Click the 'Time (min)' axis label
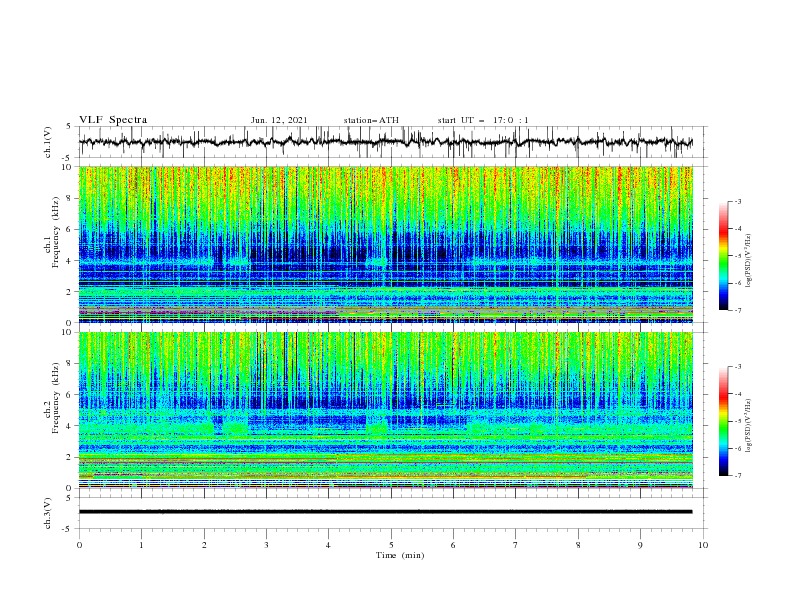This screenshot has width=792, height=612. [400, 555]
